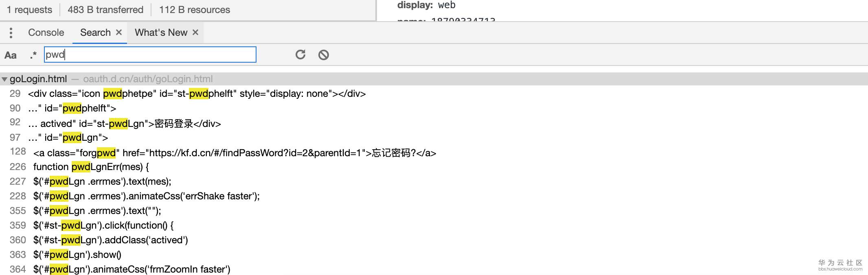The width and height of the screenshot is (868, 275).
Task: Clear the search results
Action: click(324, 55)
